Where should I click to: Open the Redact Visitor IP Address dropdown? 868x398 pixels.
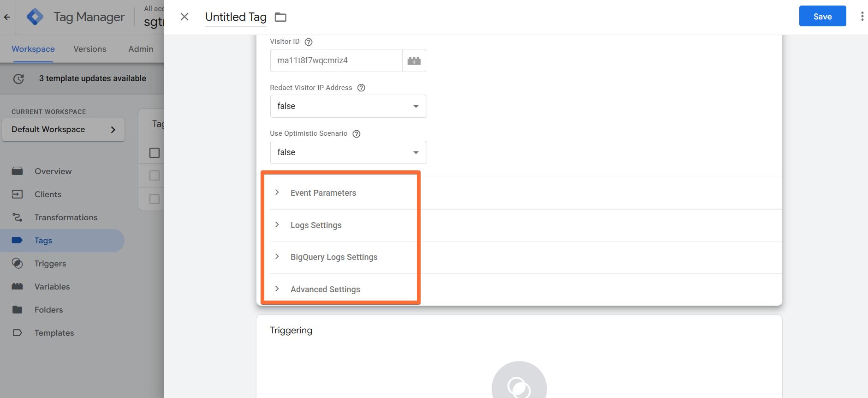[349, 106]
